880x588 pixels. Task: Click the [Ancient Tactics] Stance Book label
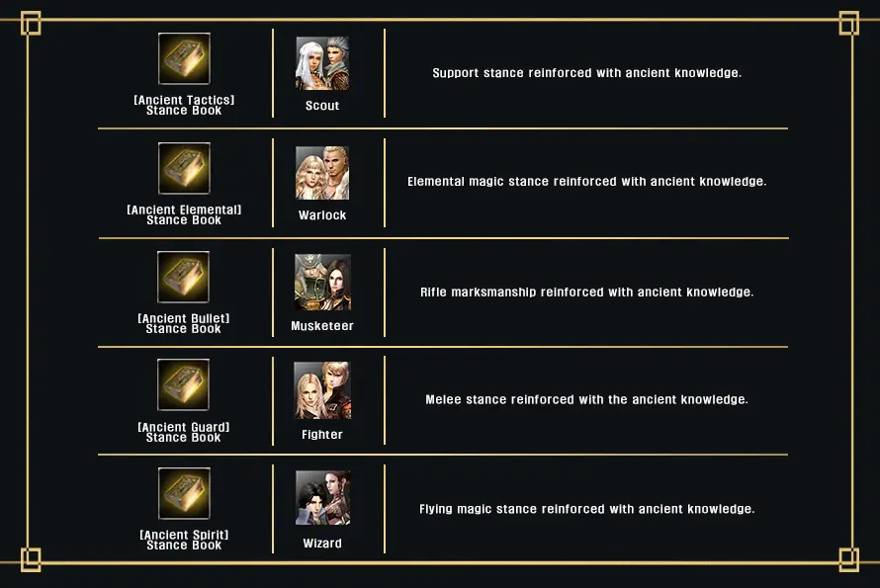184,106
